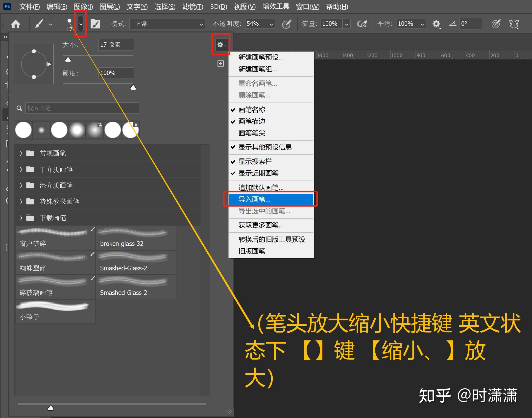Click the smoothing options gear icon
The width and height of the screenshot is (532, 418).
[436, 24]
